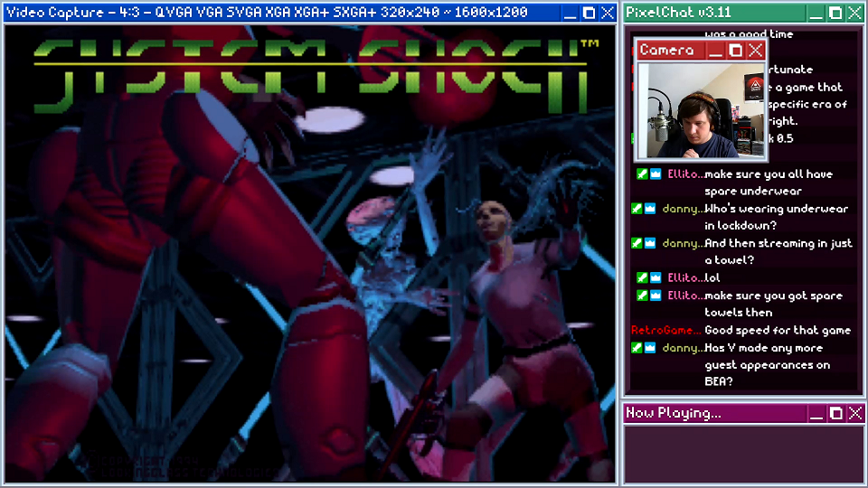Open Ellito's username on the 'lol' message
Viewport: 868px width, 488px height.
[x=685, y=277]
